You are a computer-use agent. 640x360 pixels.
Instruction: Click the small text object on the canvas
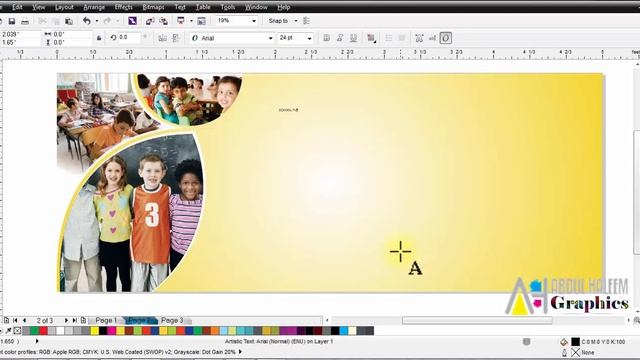[x=288, y=110]
